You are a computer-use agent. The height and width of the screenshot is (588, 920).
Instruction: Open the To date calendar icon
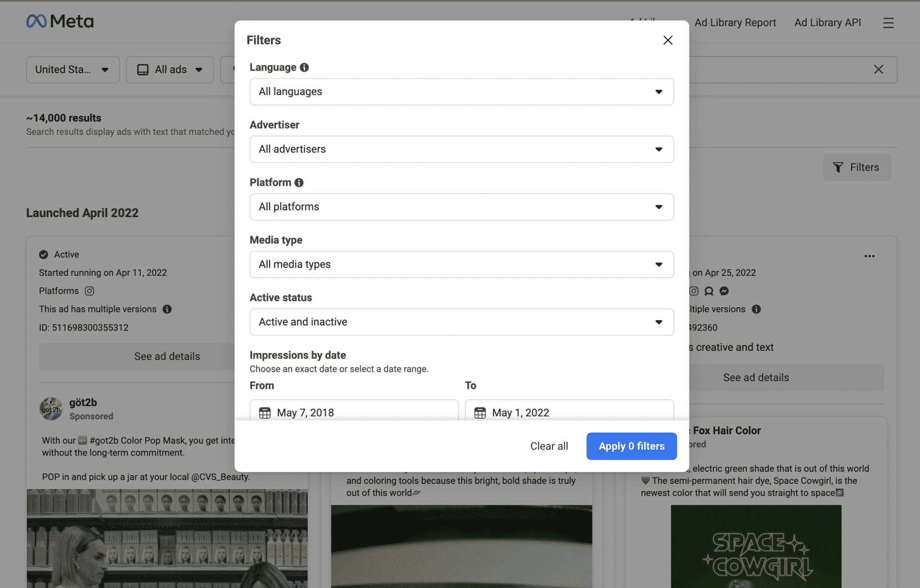480,412
